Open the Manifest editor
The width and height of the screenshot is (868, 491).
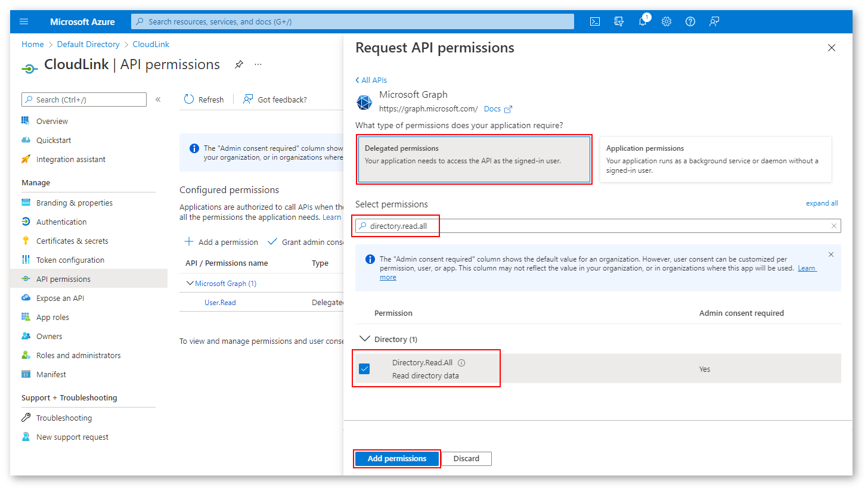(x=51, y=374)
